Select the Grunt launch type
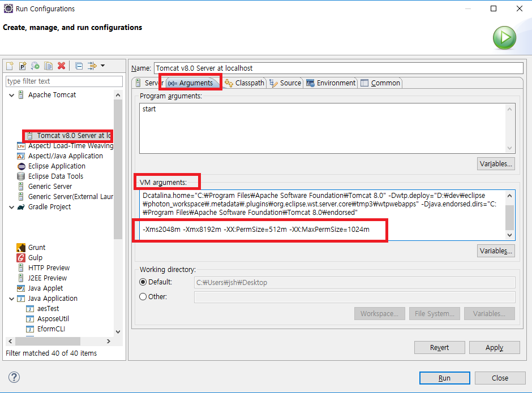Image resolution: width=532 pixels, height=393 pixels. pos(31,248)
